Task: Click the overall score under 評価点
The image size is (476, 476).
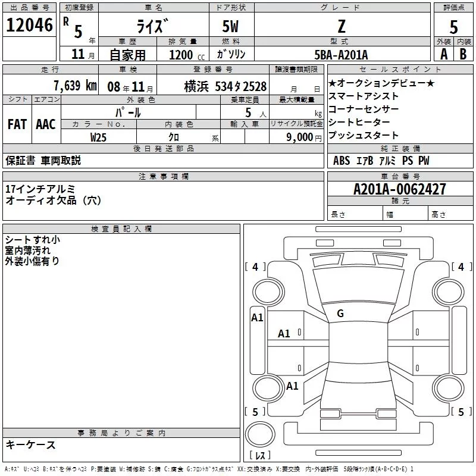Action: [x=453, y=26]
